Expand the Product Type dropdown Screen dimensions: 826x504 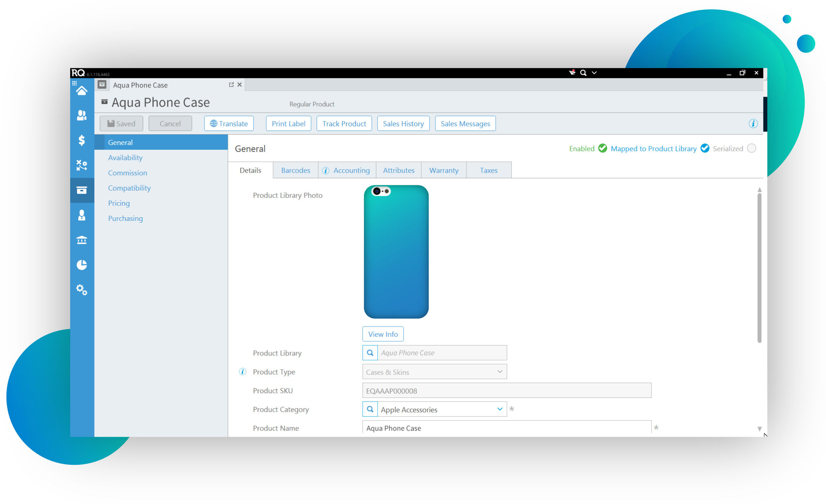499,372
